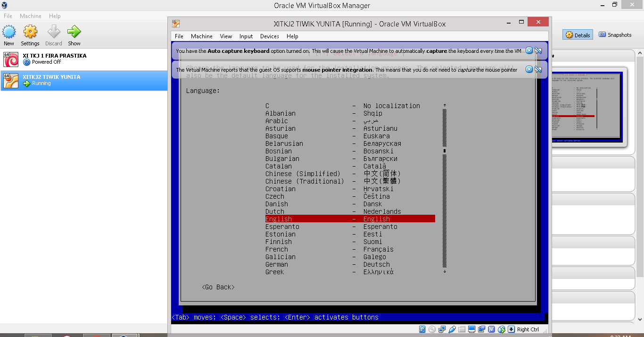Switch to the Details view
644x337 pixels.
tap(578, 35)
